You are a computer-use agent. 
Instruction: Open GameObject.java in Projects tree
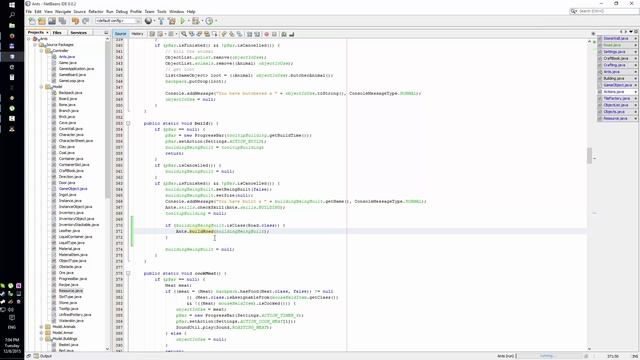(x=73, y=189)
